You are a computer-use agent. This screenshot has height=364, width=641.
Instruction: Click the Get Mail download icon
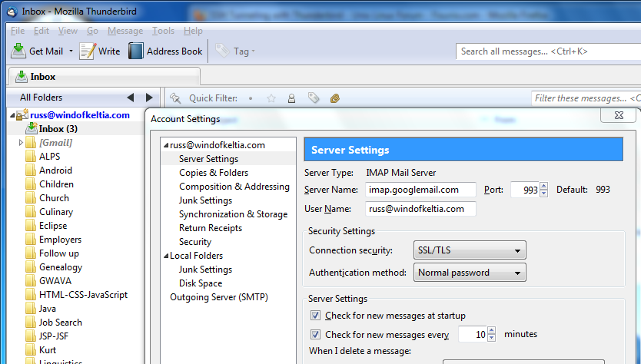18,51
